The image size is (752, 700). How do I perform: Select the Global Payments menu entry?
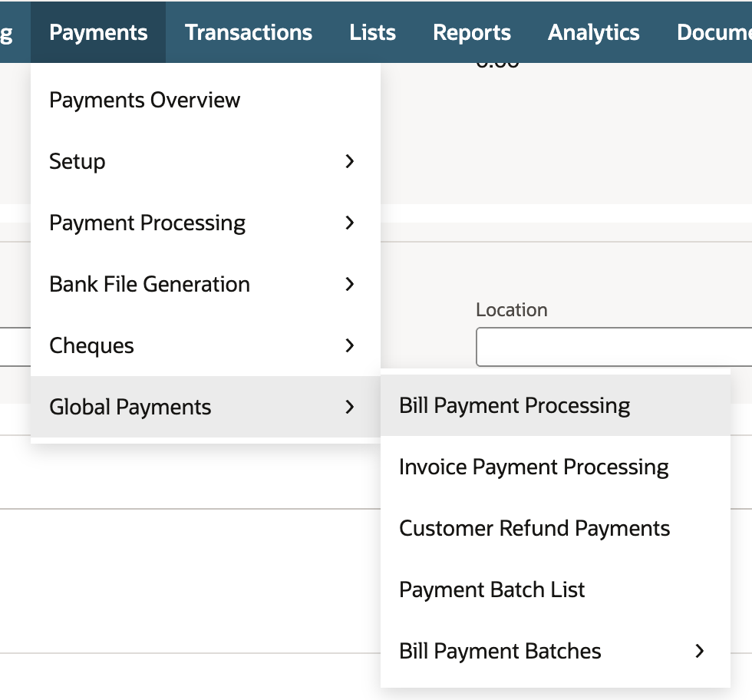click(206, 407)
